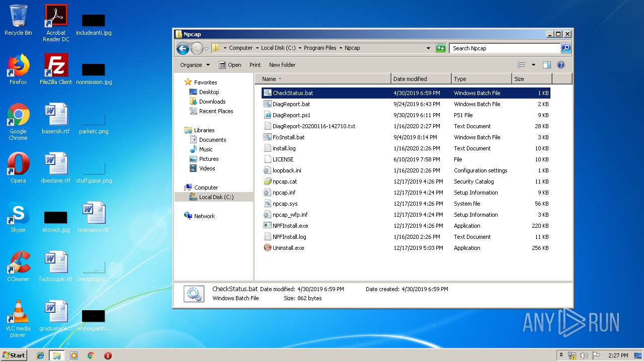The width and height of the screenshot is (644, 362).
Task: Click the volume speaker tray icon
Action: pos(584,355)
